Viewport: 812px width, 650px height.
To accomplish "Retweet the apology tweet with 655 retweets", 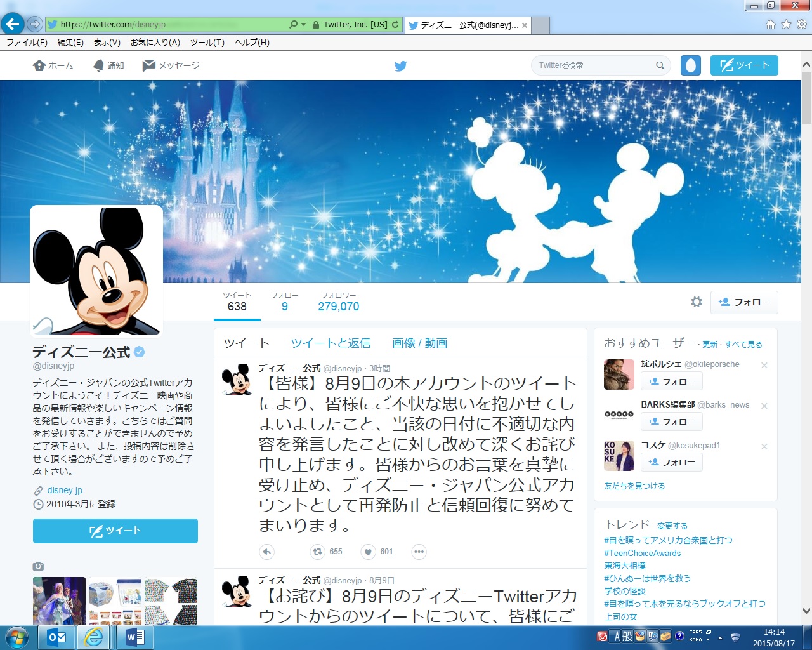I will click(317, 552).
